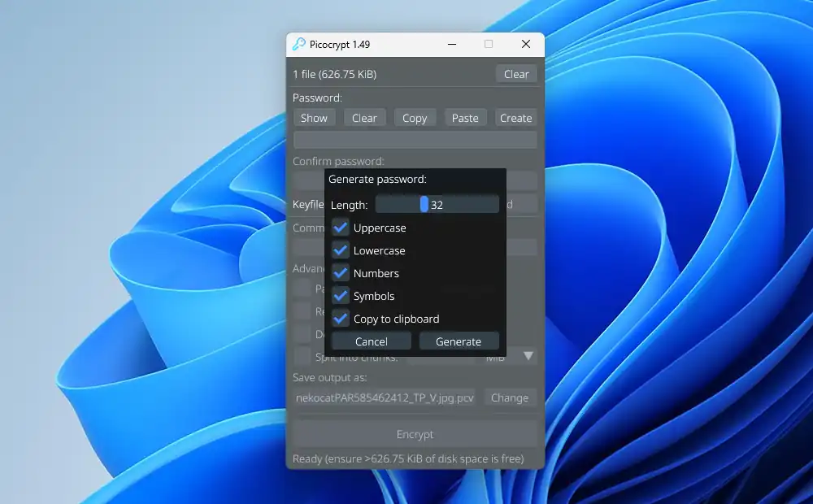Viewport: 813px width, 504px height.
Task: Clear the selected file list
Action: click(x=516, y=74)
